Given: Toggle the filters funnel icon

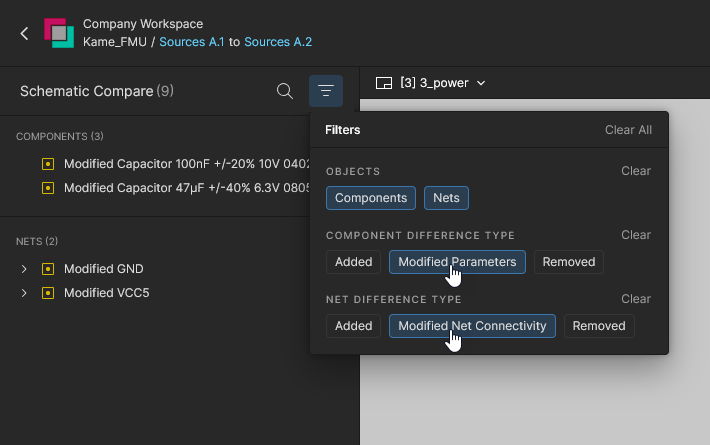Looking at the screenshot, I should click(326, 91).
